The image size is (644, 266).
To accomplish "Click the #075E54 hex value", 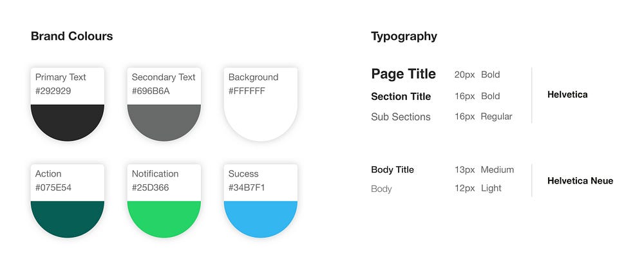I will [53, 187].
